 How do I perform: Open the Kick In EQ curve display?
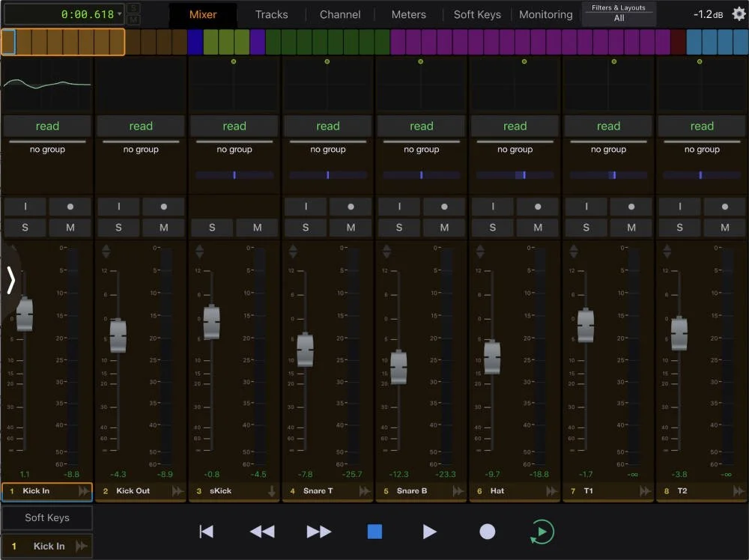pos(46,85)
